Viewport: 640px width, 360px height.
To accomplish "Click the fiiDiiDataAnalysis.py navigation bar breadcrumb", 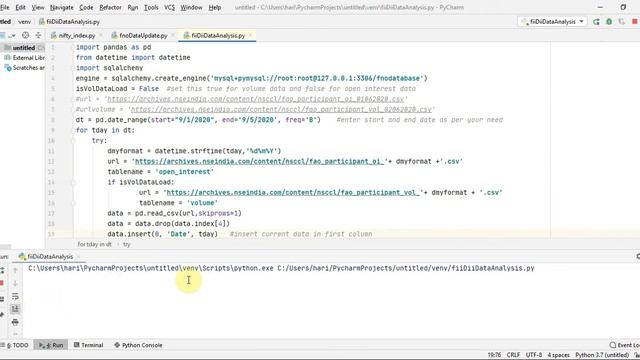I will (69, 22).
